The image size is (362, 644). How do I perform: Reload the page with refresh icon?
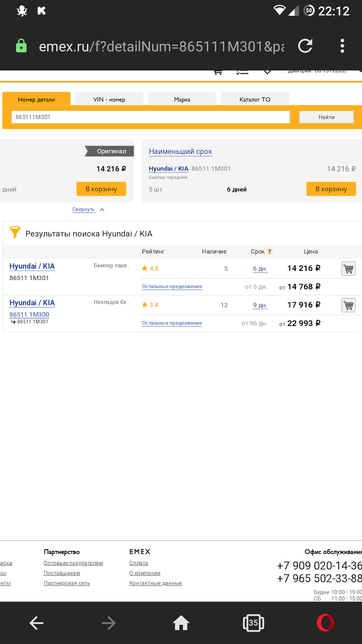[x=305, y=46]
